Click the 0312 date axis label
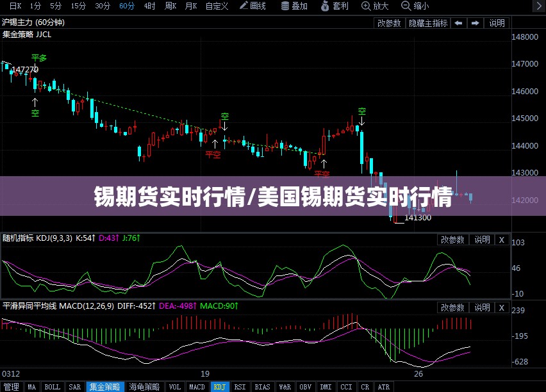 tap(11, 374)
